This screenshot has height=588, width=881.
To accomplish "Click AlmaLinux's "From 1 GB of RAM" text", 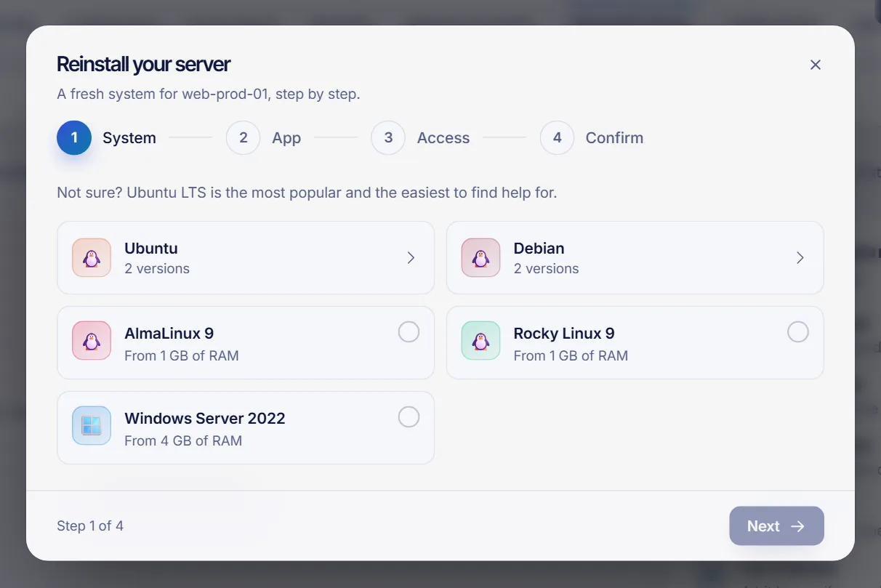I will (182, 355).
